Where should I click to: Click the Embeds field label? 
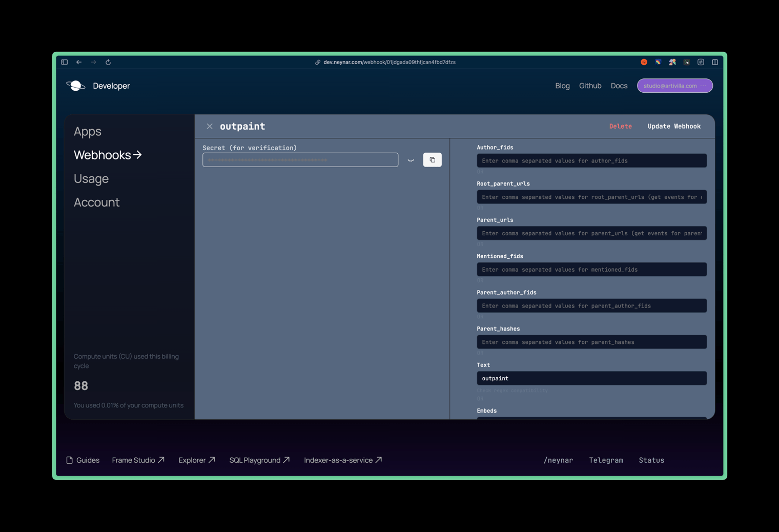click(x=487, y=411)
